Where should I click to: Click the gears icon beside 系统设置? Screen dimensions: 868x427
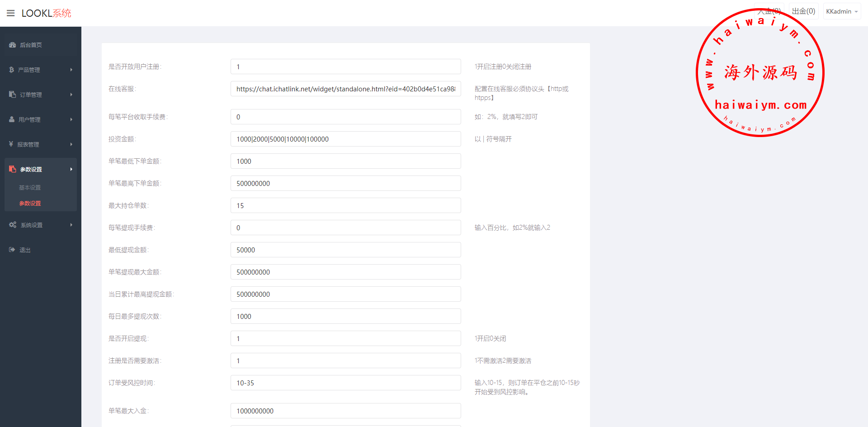pyautogui.click(x=13, y=225)
